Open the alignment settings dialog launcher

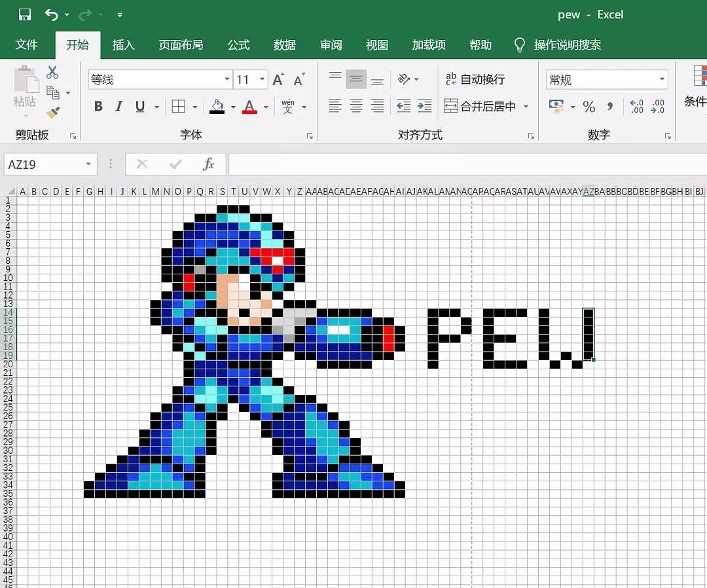click(531, 136)
